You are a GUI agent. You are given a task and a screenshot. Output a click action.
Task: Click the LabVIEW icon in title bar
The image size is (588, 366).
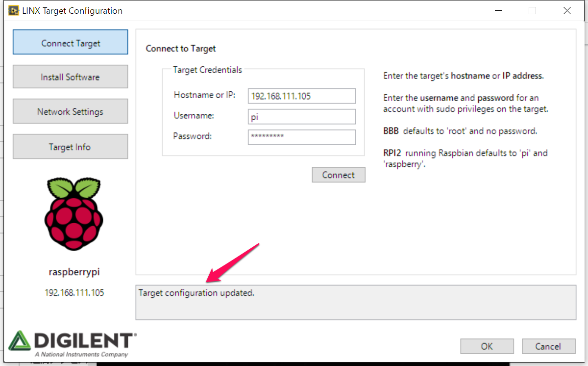tap(13, 10)
